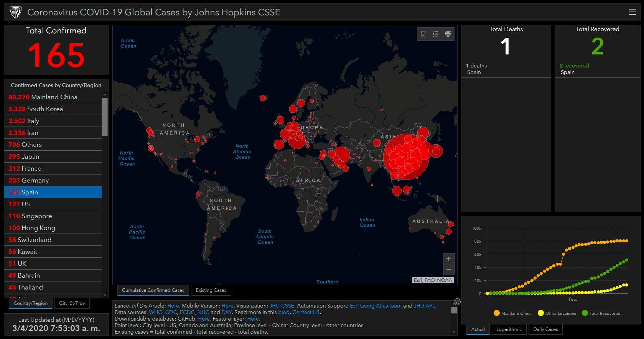The height and width of the screenshot is (339, 644).
Task: Deselect the highlighted Spain row
Action: [53, 192]
